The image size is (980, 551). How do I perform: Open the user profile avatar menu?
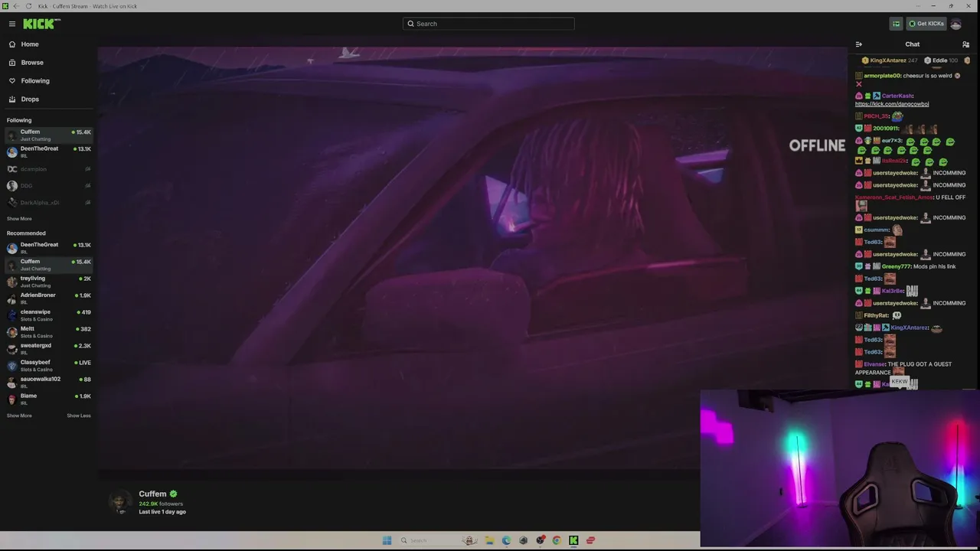pos(955,24)
